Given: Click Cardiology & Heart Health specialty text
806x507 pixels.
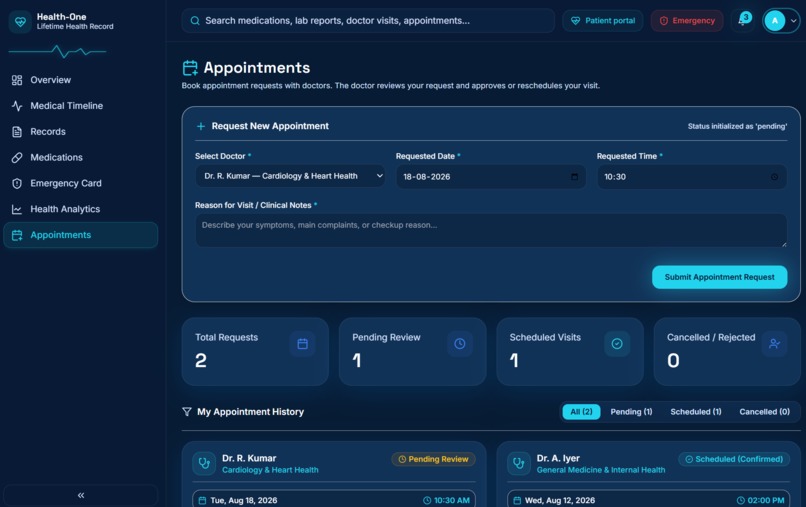Looking at the screenshot, I should coord(270,470).
